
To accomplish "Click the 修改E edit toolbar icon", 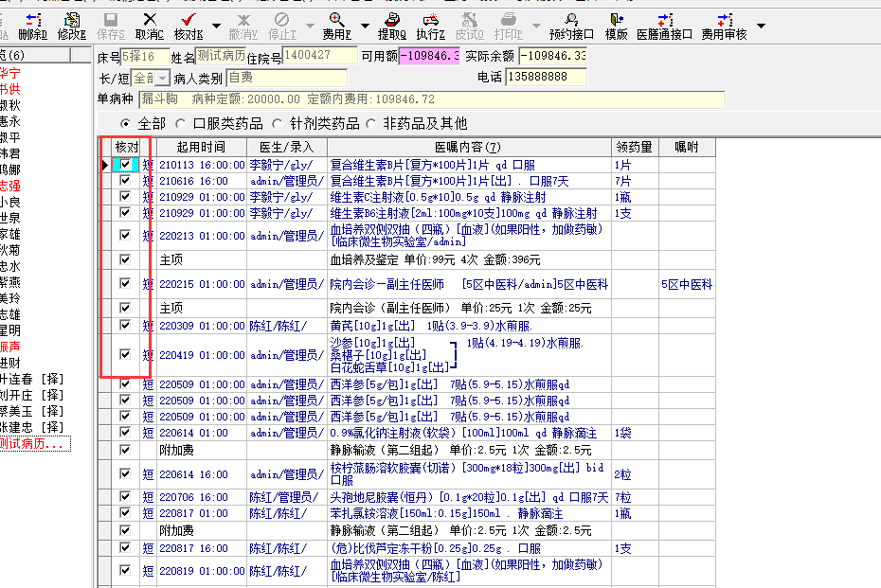I will pyautogui.click(x=72, y=27).
